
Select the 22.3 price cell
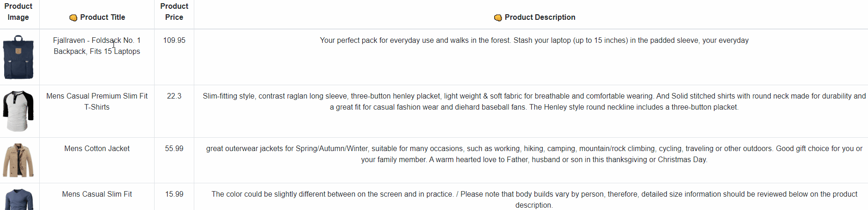click(x=174, y=96)
